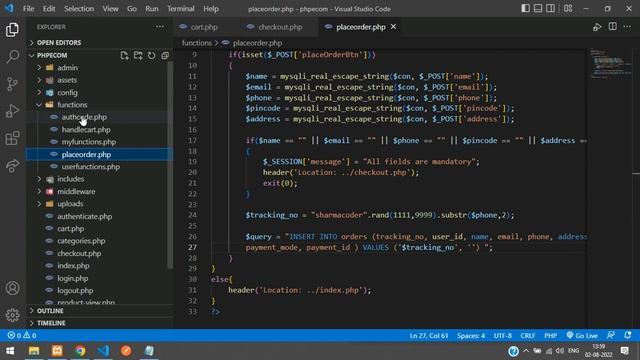Click the functions breadcrumb
The width and height of the screenshot is (640, 360).
[x=197, y=43]
